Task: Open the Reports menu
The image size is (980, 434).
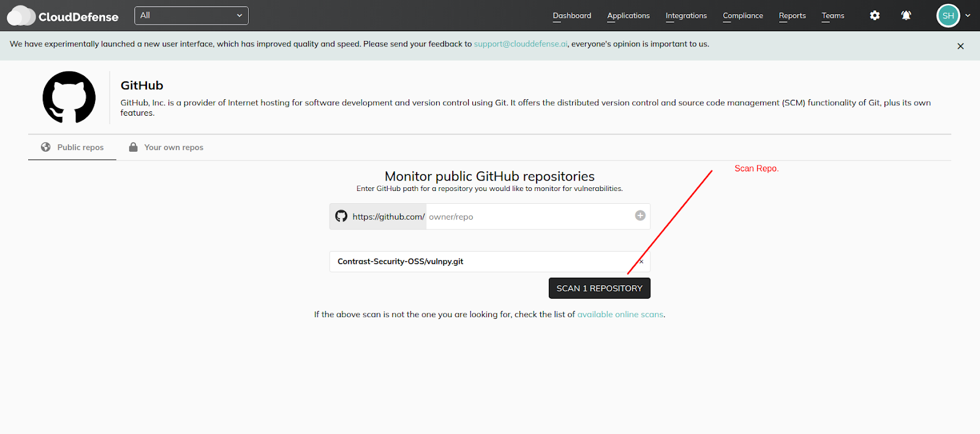Action: click(793, 16)
